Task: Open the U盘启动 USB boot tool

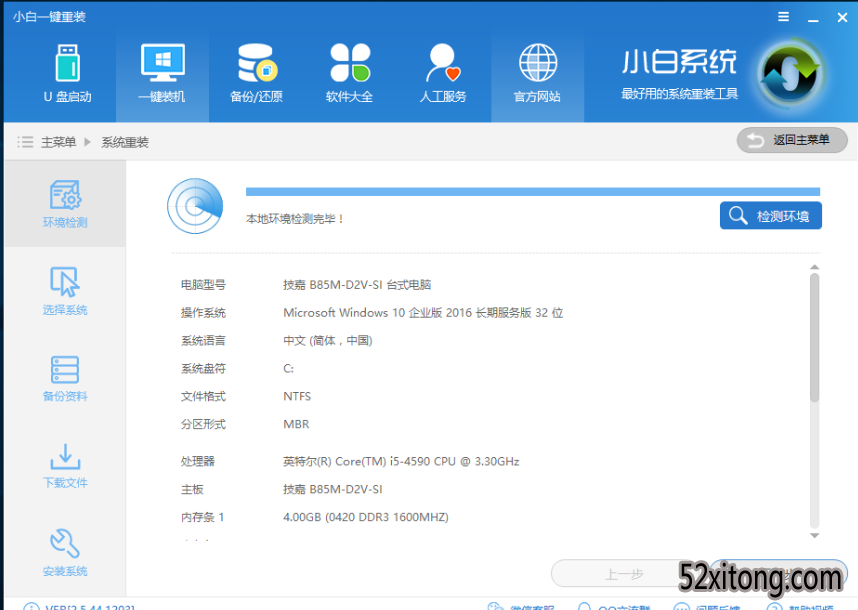Action: [x=67, y=74]
